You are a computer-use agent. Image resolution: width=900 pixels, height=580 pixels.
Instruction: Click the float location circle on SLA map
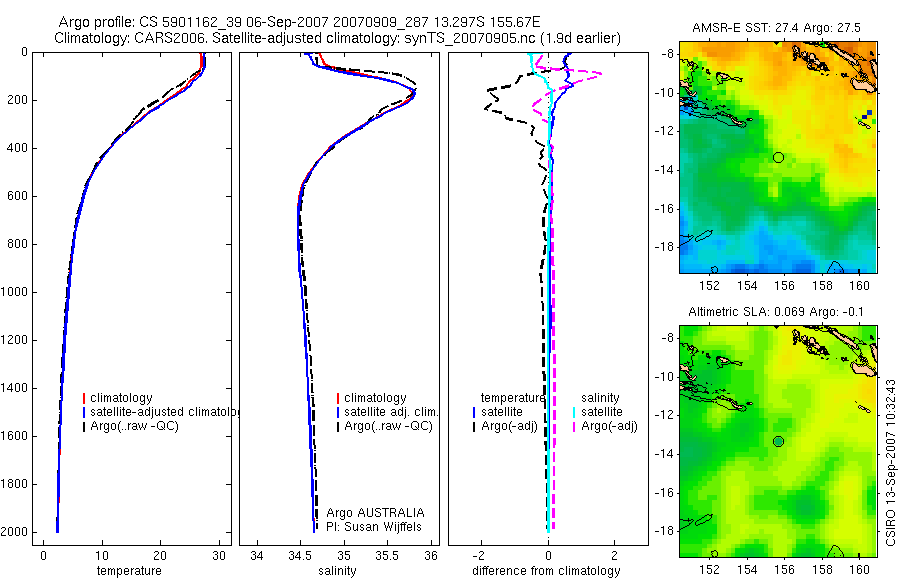point(778,442)
